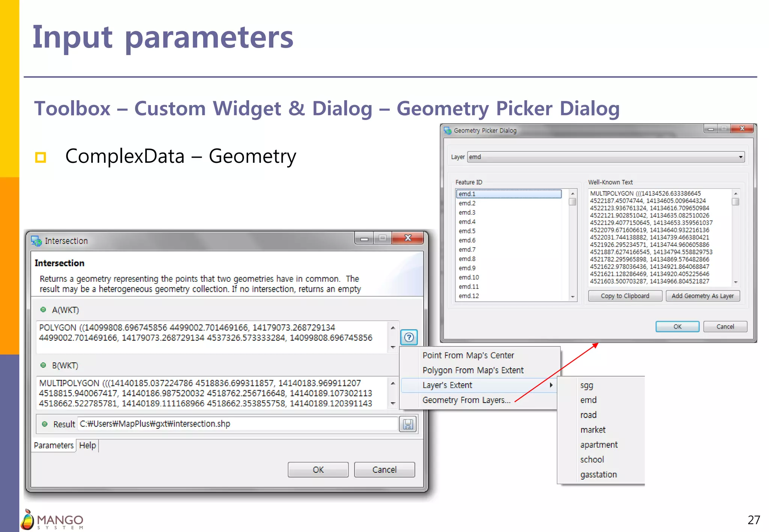Click the save icon next to Result path
Image resolution: width=769 pixels, height=532 pixels.
click(x=408, y=424)
